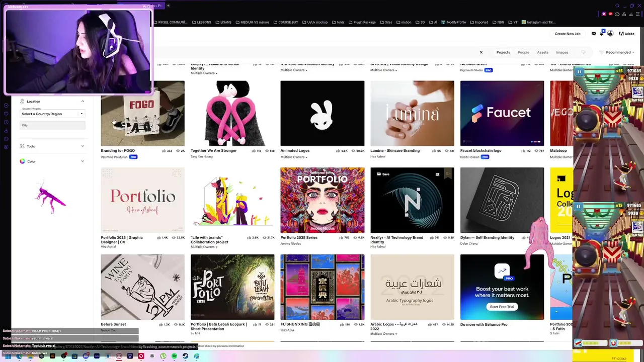Expand Multiple Owners under Life with brands

tap(204, 247)
